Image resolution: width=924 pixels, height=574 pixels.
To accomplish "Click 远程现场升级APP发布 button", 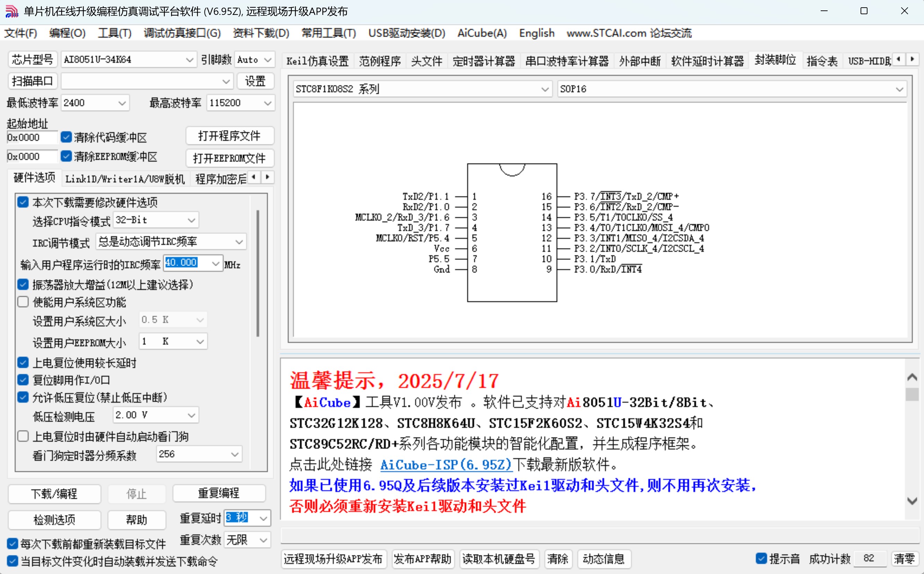I will pyautogui.click(x=333, y=558).
